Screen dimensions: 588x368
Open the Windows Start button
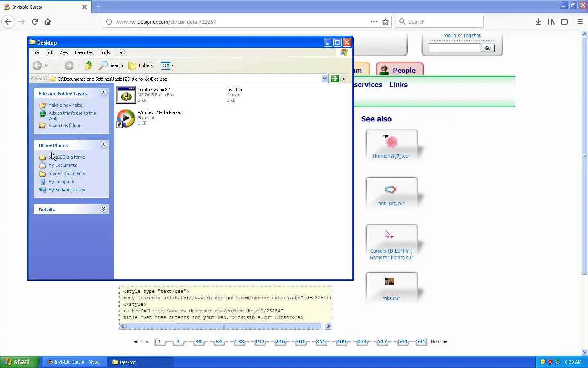[x=19, y=362]
